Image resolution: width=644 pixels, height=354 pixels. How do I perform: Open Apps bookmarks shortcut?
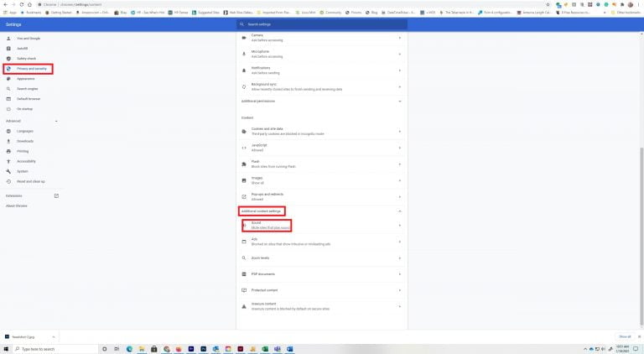point(10,13)
